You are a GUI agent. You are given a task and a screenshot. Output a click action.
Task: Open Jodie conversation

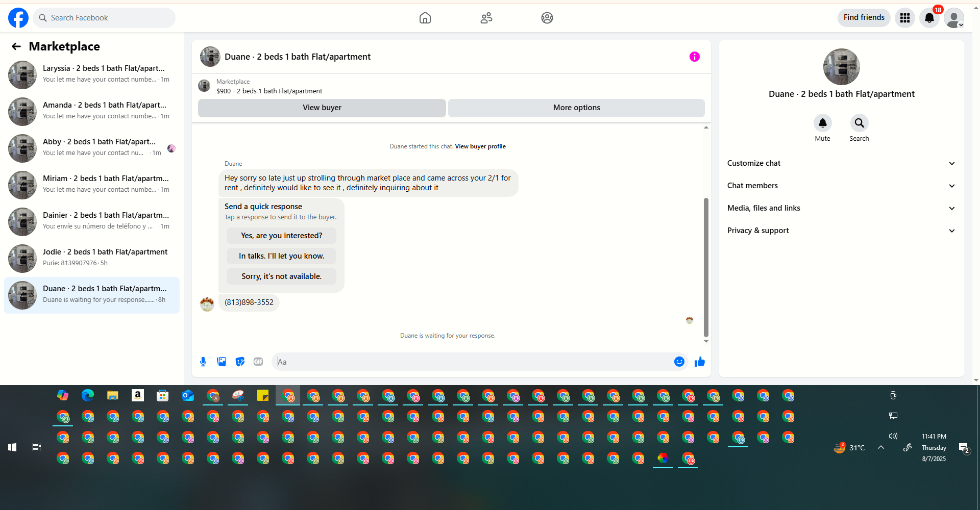(92, 258)
